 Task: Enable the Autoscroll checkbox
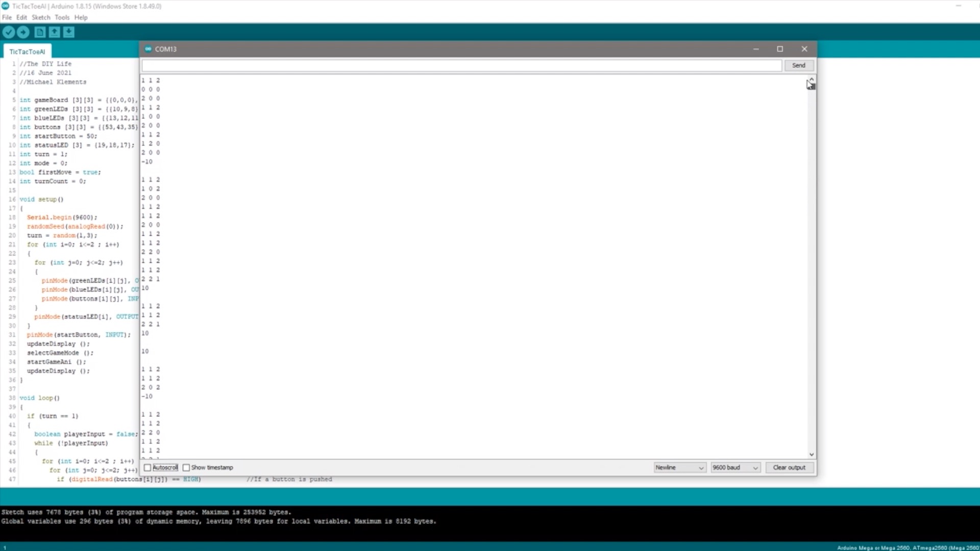148,467
